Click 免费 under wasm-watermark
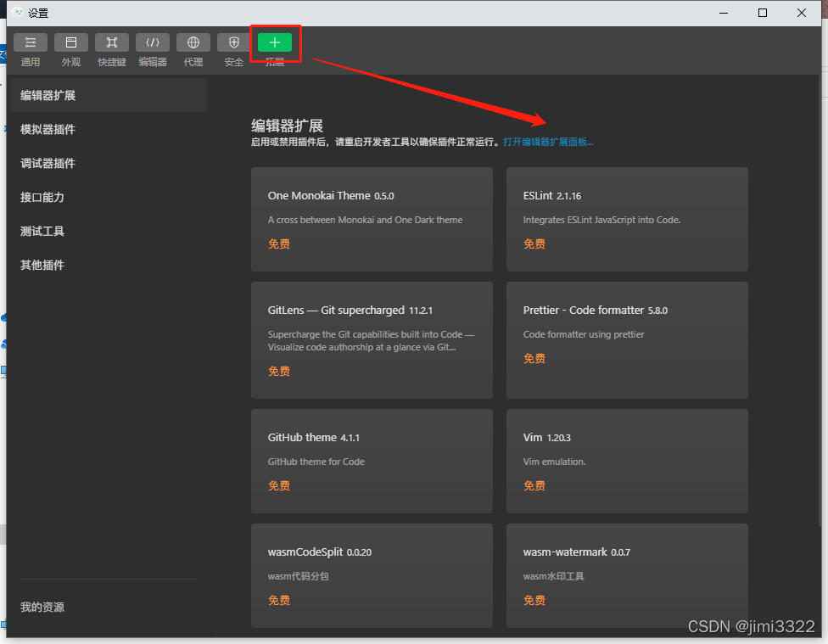828x644 pixels. (534, 601)
